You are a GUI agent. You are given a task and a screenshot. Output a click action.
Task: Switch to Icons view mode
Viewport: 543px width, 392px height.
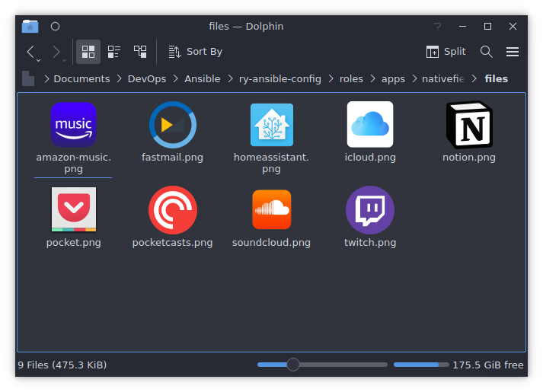[x=88, y=52]
